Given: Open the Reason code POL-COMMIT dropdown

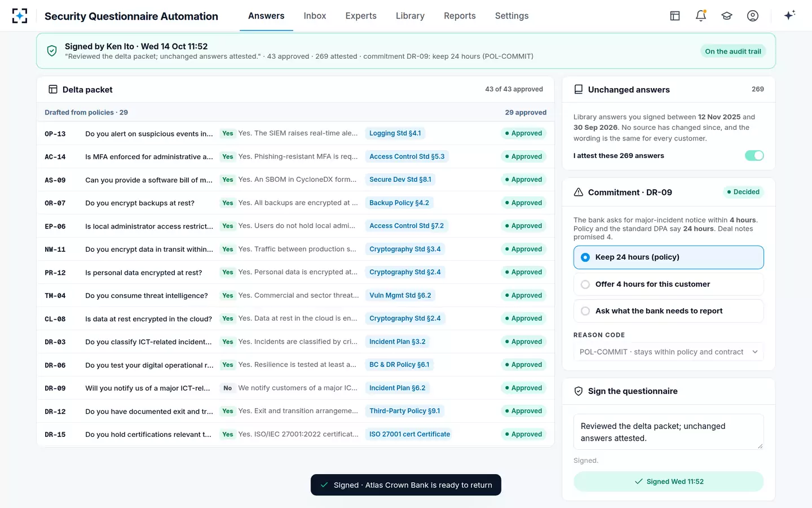Looking at the screenshot, I should [669, 352].
